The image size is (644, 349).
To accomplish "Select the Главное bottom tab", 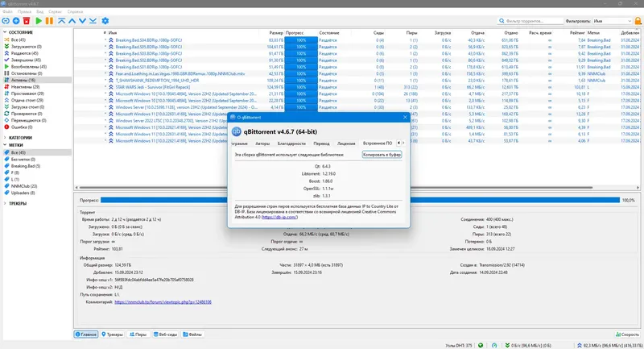I will (x=86, y=334).
